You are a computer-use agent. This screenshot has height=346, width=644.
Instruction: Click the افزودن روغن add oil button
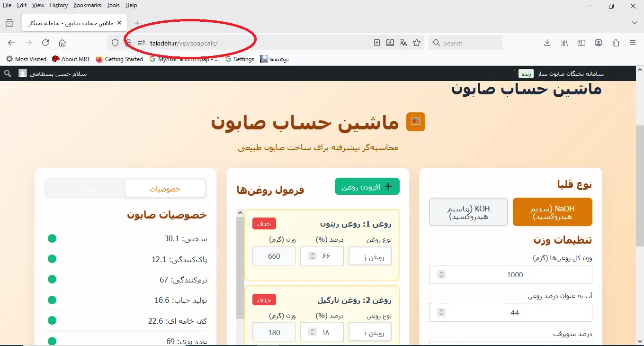click(x=367, y=187)
